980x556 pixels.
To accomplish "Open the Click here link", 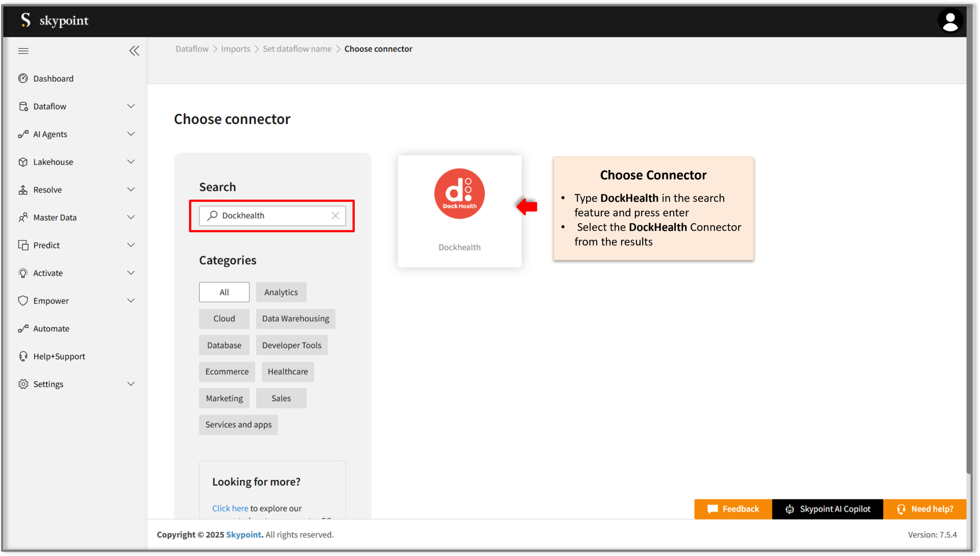I will 230,508.
